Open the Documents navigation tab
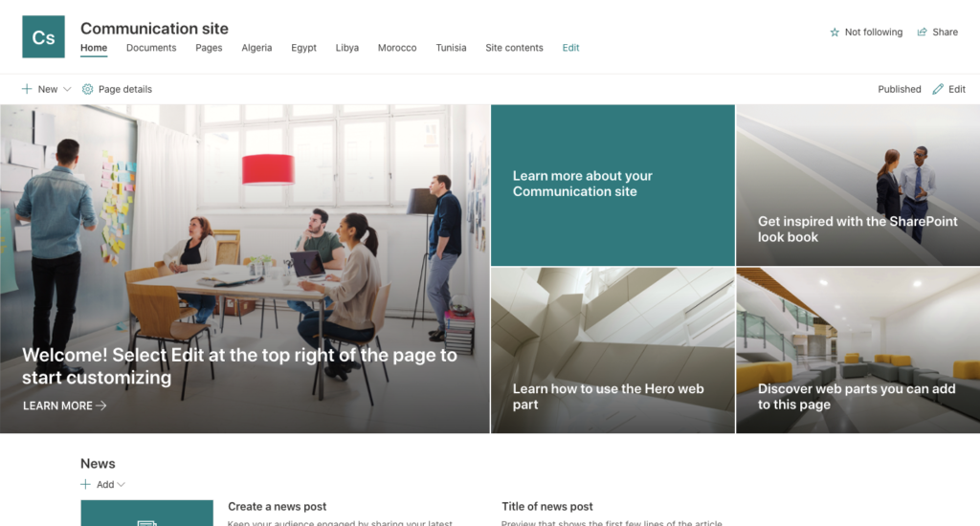The width and height of the screenshot is (980, 526). 151,48
